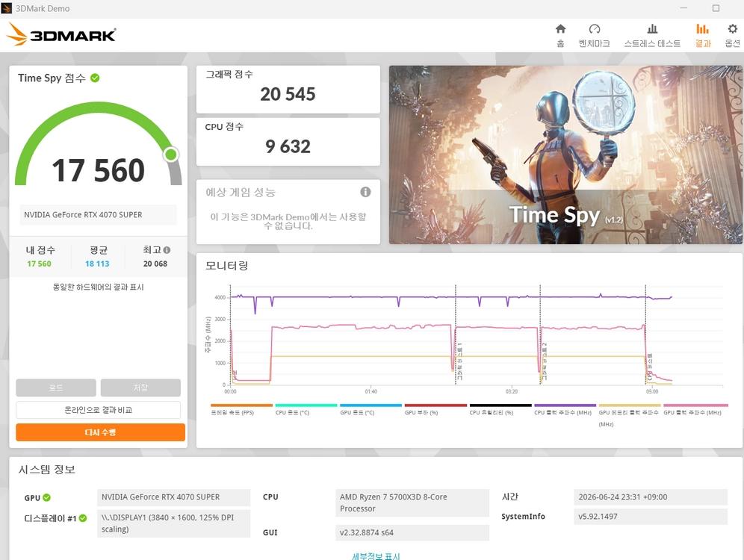Image resolution: width=744 pixels, height=560 pixels.
Task: Toggle the GPU 부하 (%) legend swatch
Action: [x=435, y=405]
